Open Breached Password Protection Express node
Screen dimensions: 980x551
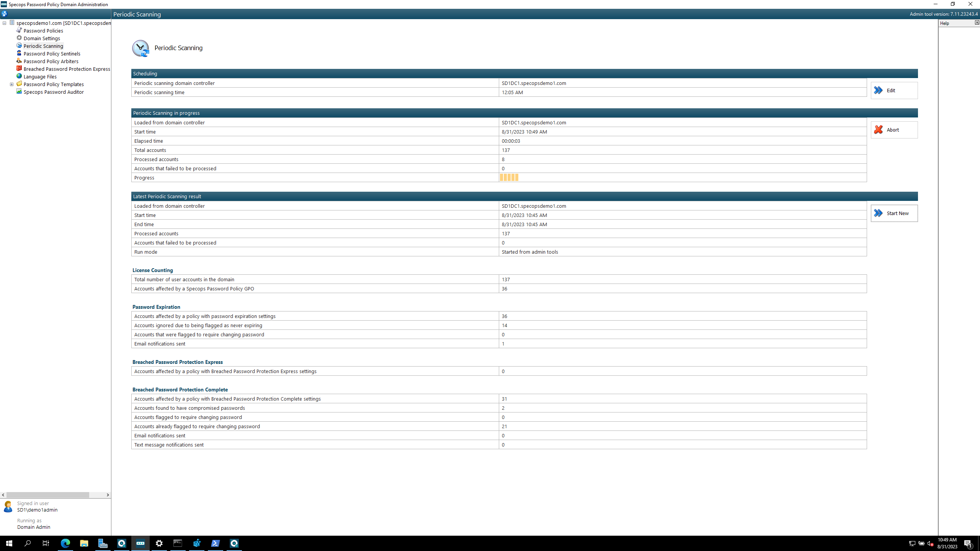[67, 69]
